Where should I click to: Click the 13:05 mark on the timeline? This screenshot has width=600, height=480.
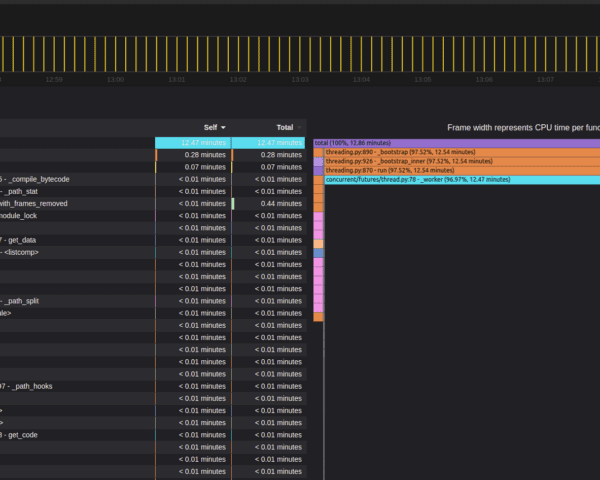(422, 79)
